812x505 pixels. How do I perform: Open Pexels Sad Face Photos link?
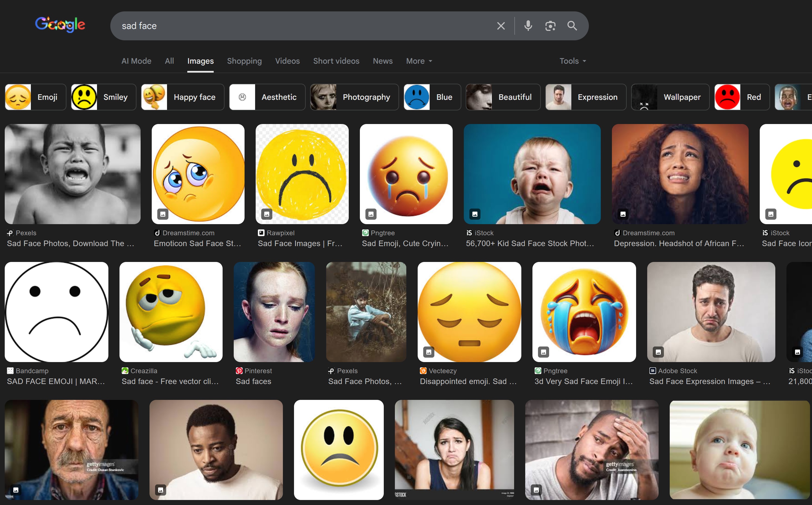tap(70, 244)
